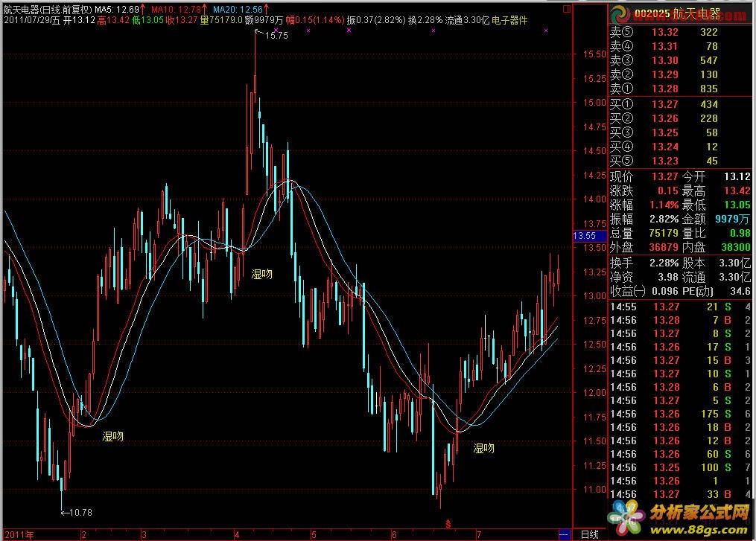The image size is (756, 541).
Task: Click the 12.00 level on the price axis
Action: [x=594, y=392]
